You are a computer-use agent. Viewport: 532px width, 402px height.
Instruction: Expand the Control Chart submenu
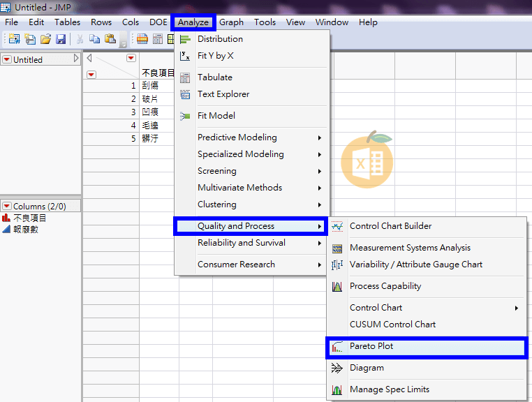pos(427,308)
